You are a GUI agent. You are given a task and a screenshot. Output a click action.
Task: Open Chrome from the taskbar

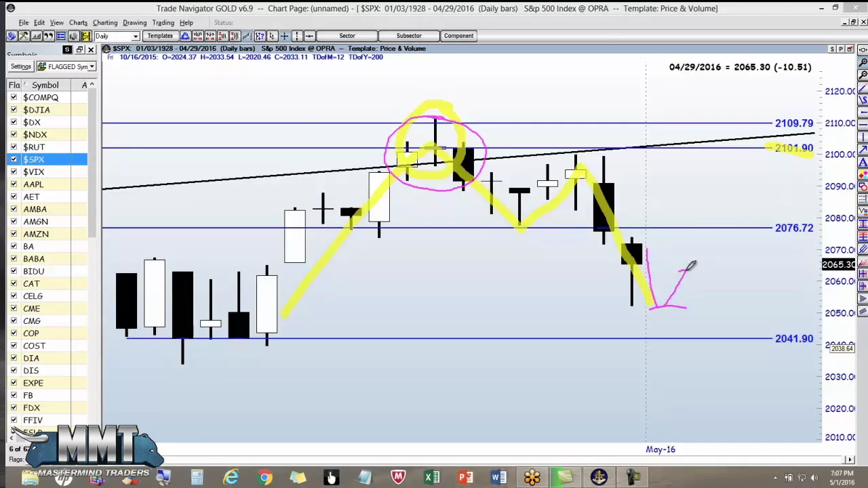[265, 478]
